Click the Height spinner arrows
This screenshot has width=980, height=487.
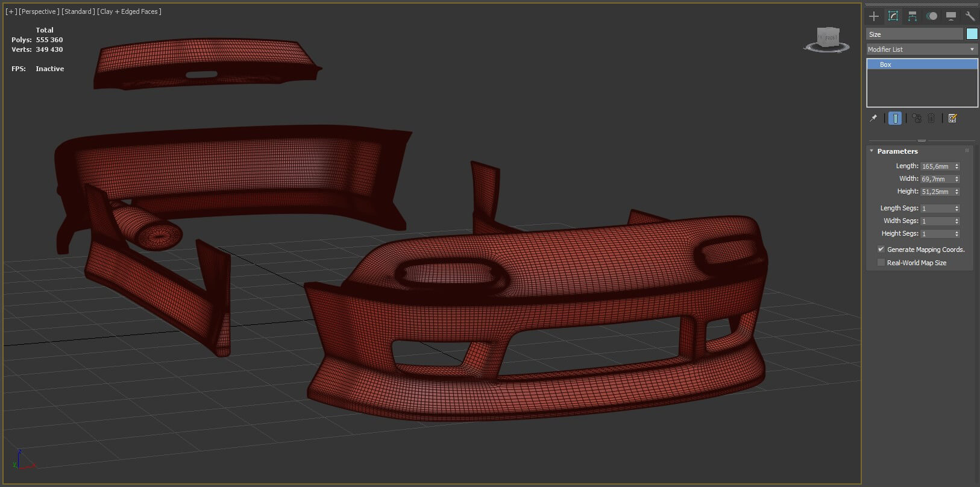click(x=956, y=192)
